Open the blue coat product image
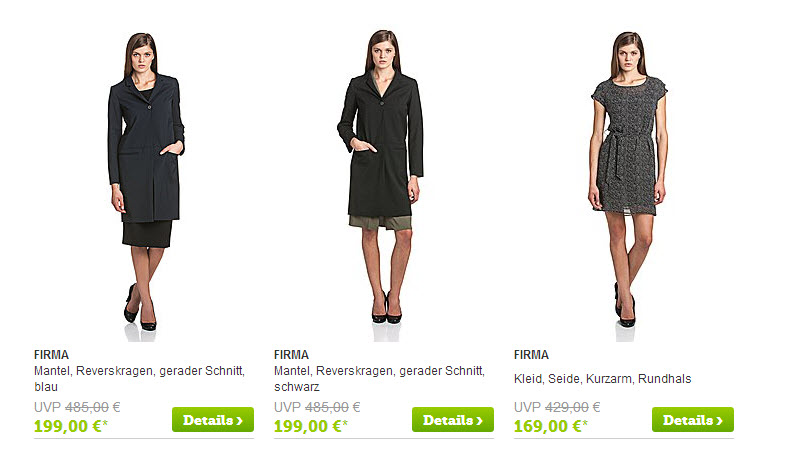Screen dimensions: 789x463 pyautogui.click(x=145, y=186)
